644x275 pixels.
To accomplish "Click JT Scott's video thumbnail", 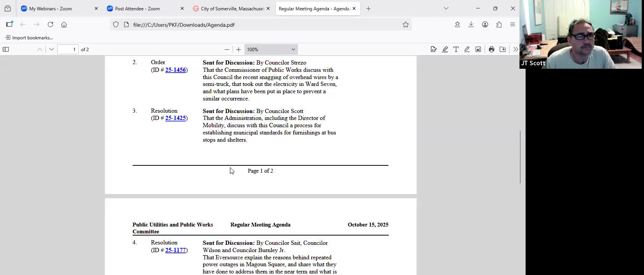I will click(581, 34).
